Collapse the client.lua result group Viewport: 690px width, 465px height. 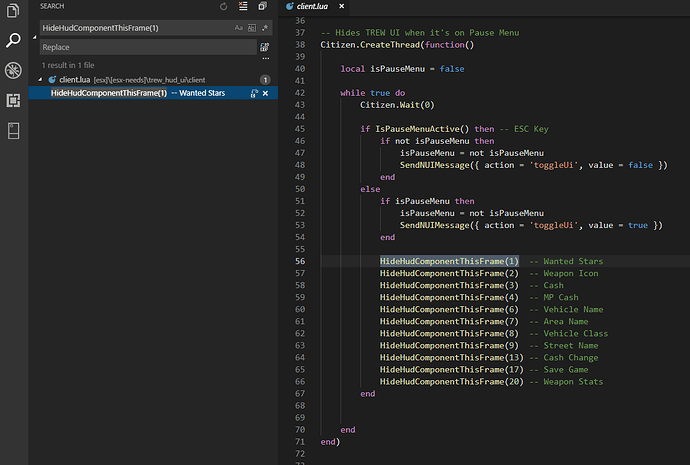(x=40, y=80)
